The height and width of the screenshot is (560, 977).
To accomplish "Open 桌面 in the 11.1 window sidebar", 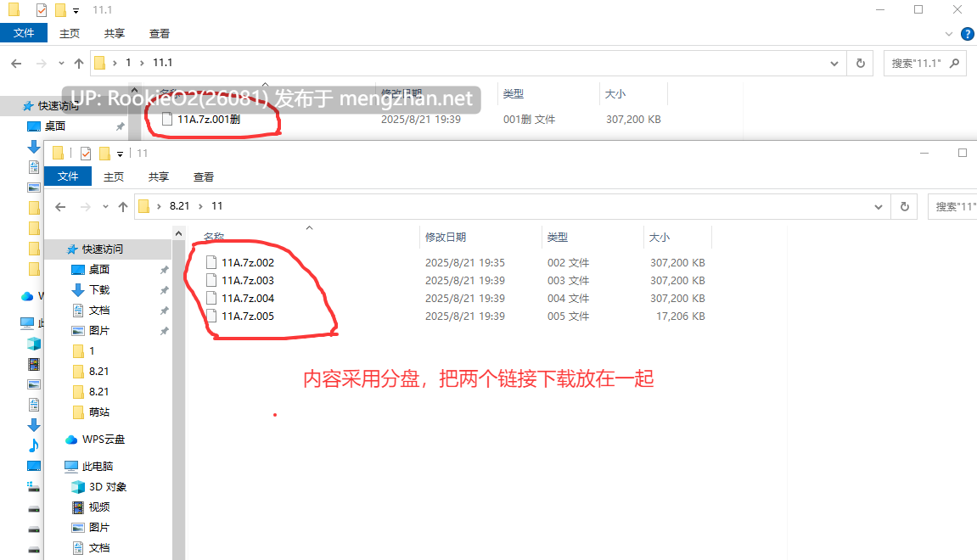I will pos(55,126).
